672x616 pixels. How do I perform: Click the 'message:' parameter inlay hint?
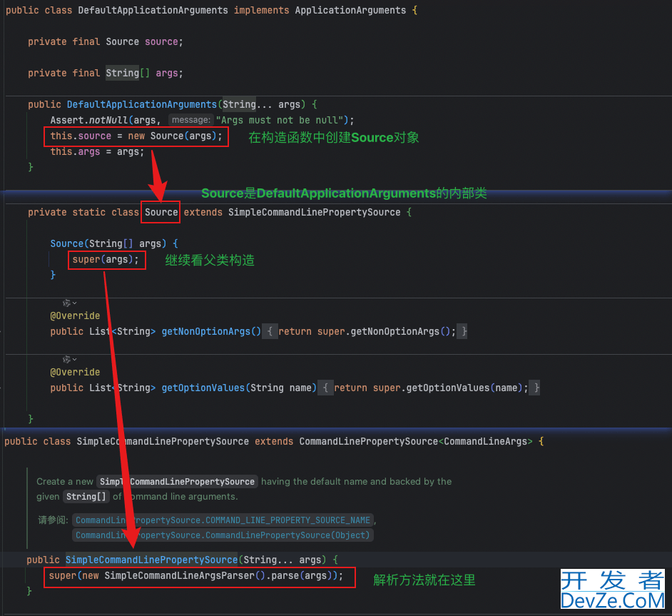190,120
